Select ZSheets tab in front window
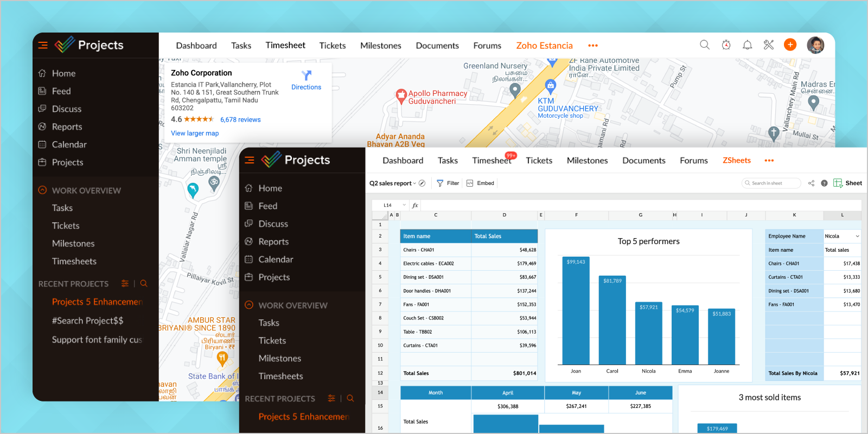 click(x=737, y=161)
